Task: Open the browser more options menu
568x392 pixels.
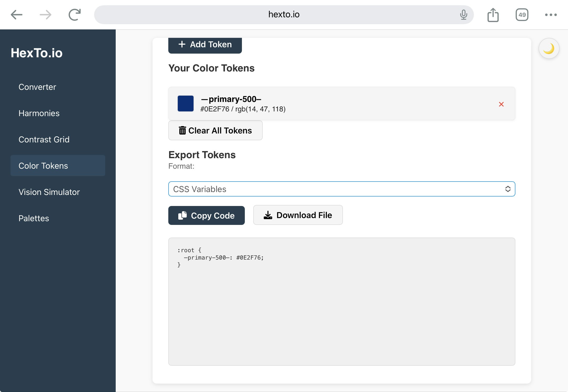Action: 551,15
